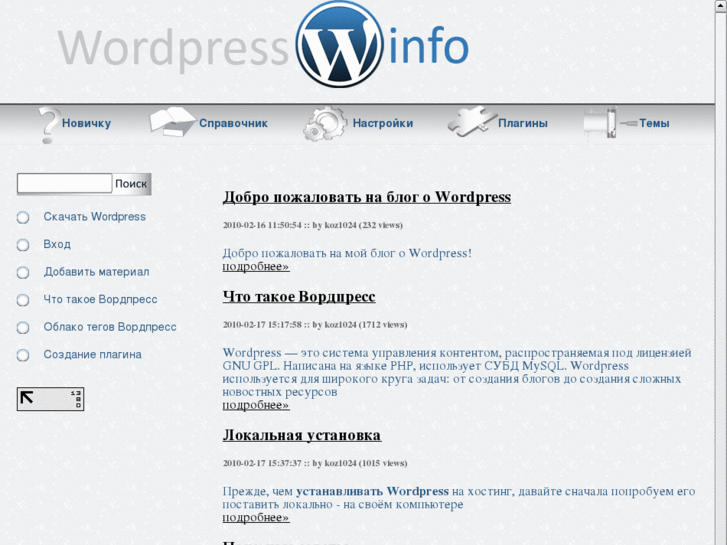
Task: Click the bullet circle beside Что такое Вордпресс
Action: coord(23,300)
